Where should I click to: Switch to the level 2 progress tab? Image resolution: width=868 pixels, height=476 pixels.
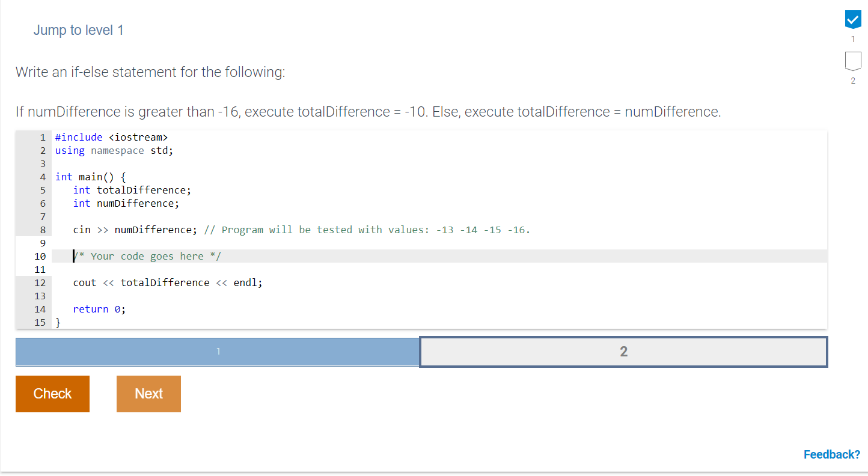coord(623,352)
